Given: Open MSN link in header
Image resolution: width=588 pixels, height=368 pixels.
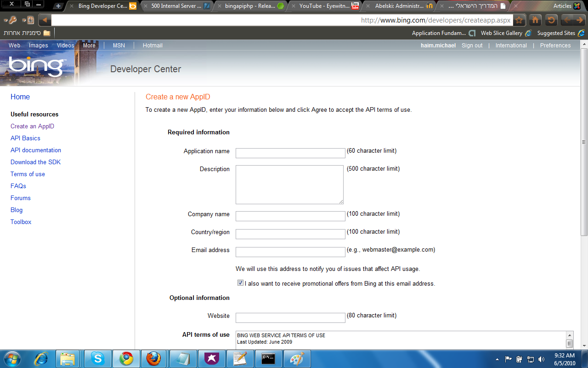Looking at the screenshot, I should pyautogui.click(x=119, y=46).
